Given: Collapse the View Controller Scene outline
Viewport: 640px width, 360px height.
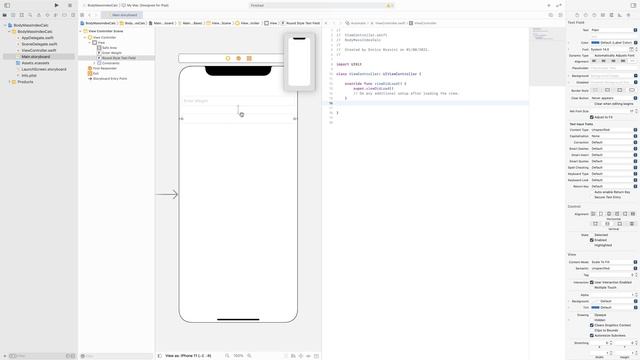Looking at the screenshot, I should pyautogui.click(x=80, y=31).
